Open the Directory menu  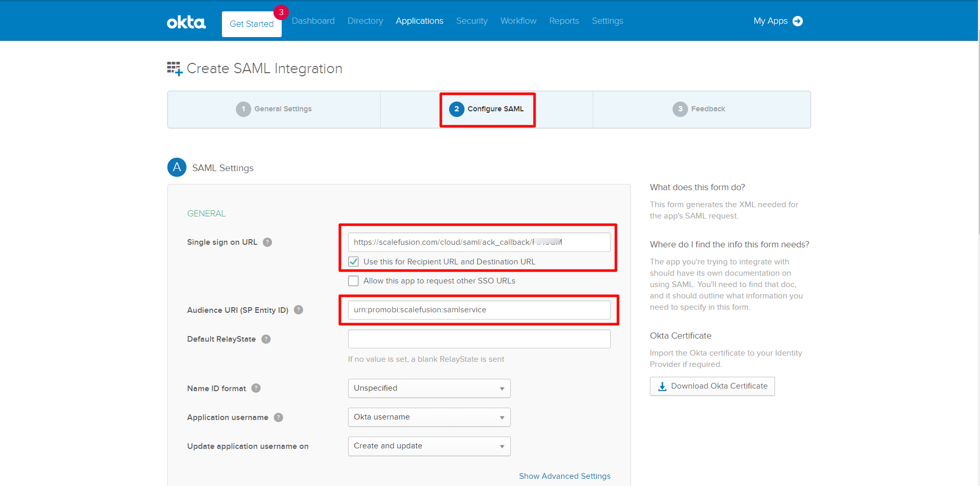[x=365, y=21]
